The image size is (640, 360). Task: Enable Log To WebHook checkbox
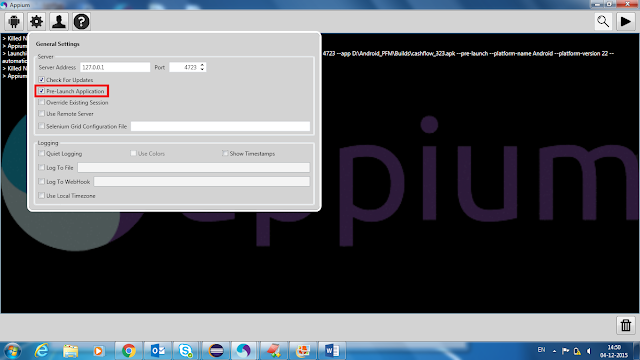click(41, 182)
